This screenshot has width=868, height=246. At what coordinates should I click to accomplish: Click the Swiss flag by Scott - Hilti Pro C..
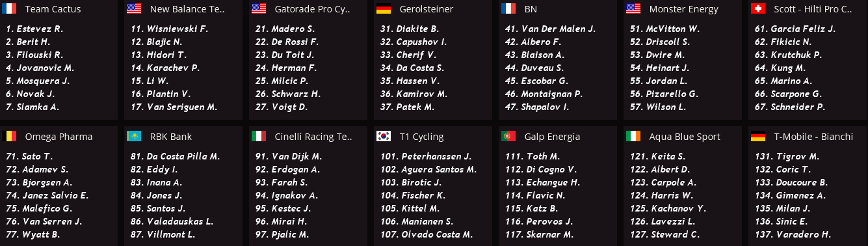[758, 9]
